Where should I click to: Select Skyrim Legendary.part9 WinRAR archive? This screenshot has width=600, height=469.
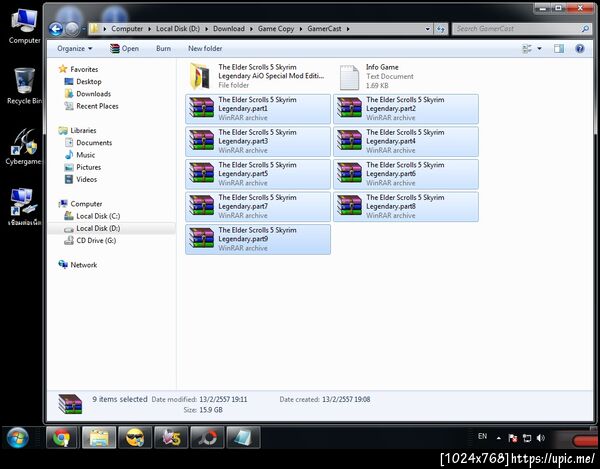pos(258,239)
